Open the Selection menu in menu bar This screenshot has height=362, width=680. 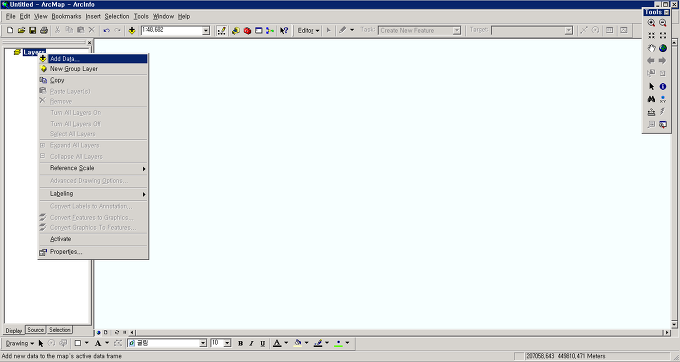[117, 16]
